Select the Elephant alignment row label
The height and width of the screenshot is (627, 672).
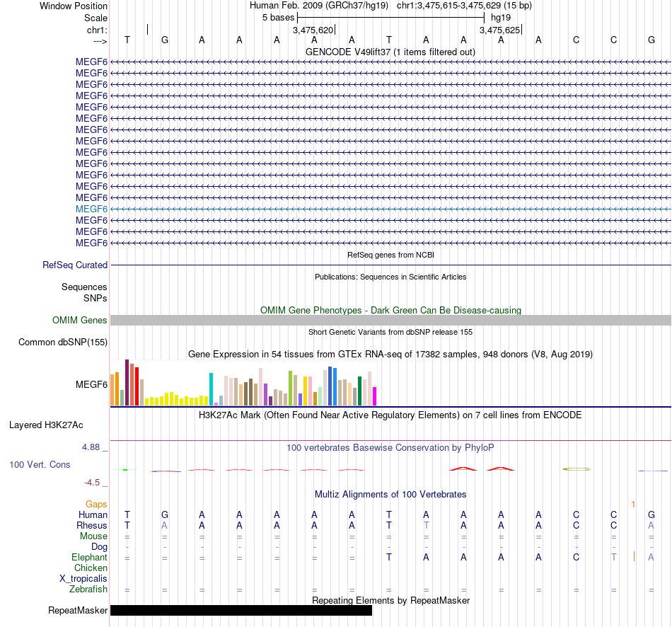(90, 558)
